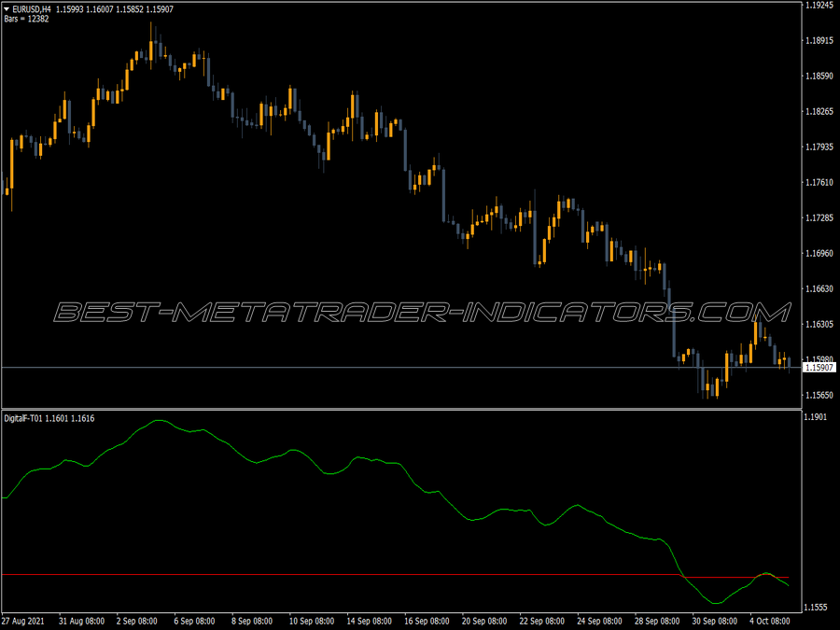Image resolution: width=840 pixels, height=630 pixels.
Task: Click the 10 Sep 08:00 time label
Action: click(x=312, y=622)
